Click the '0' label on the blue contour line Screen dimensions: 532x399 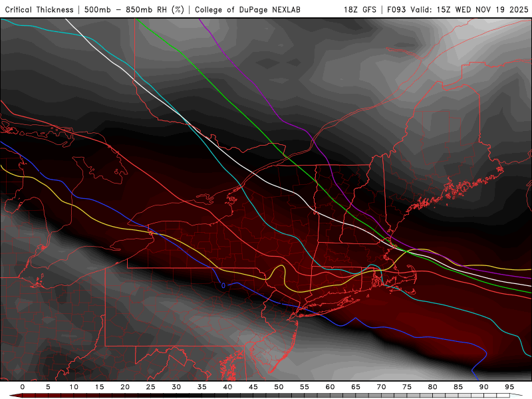point(223,286)
